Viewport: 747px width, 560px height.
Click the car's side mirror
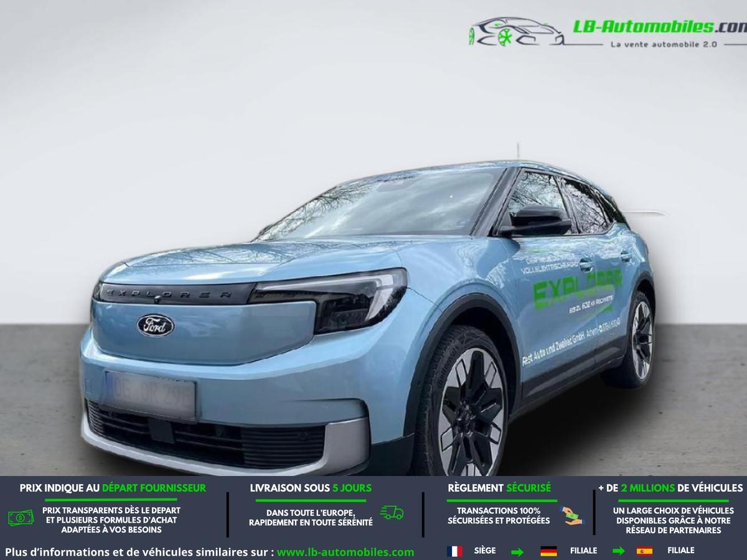pos(537,222)
